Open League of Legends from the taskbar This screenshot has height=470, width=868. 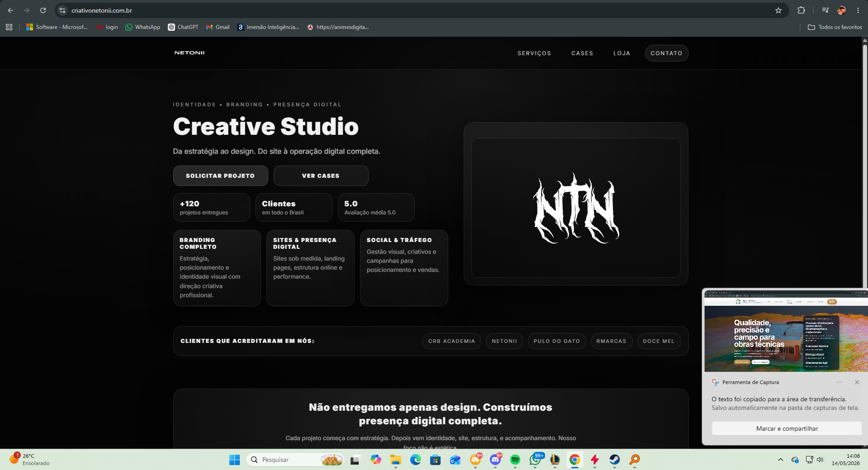[555, 460]
